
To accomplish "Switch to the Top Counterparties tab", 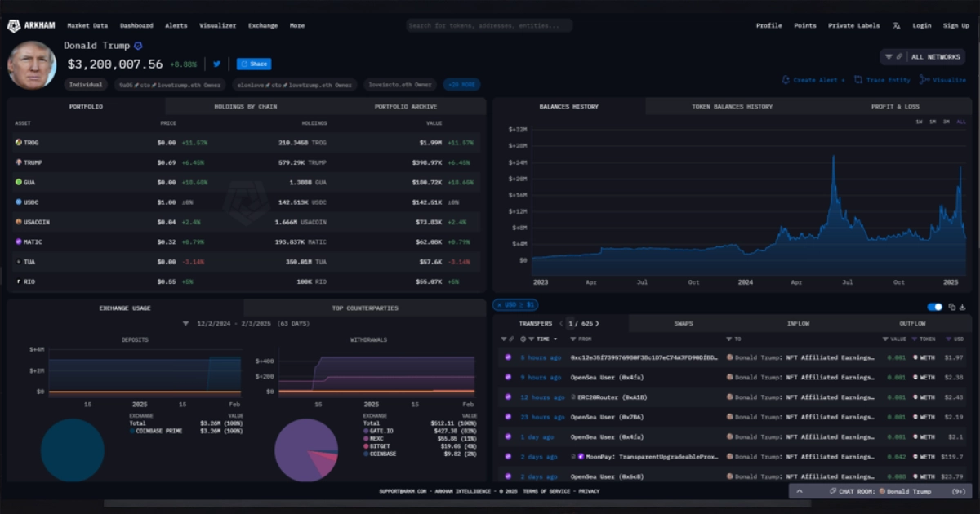I will (x=365, y=308).
